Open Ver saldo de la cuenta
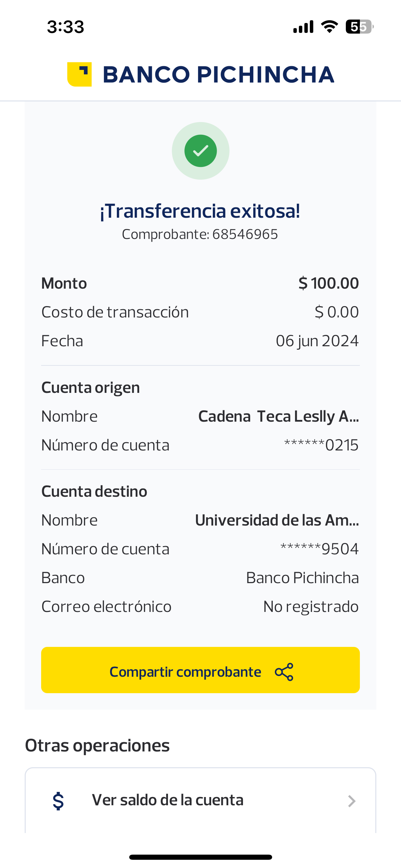The height and width of the screenshot is (868, 401). click(168, 800)
